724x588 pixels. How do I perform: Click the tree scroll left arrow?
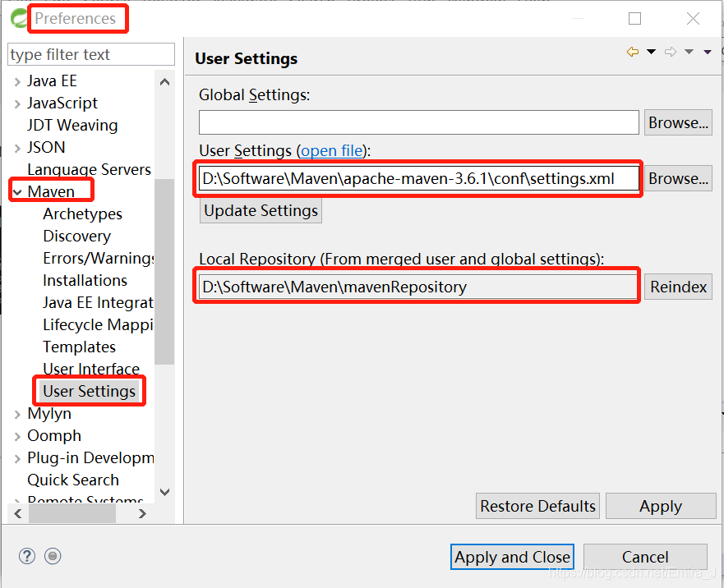coord(18,513)
